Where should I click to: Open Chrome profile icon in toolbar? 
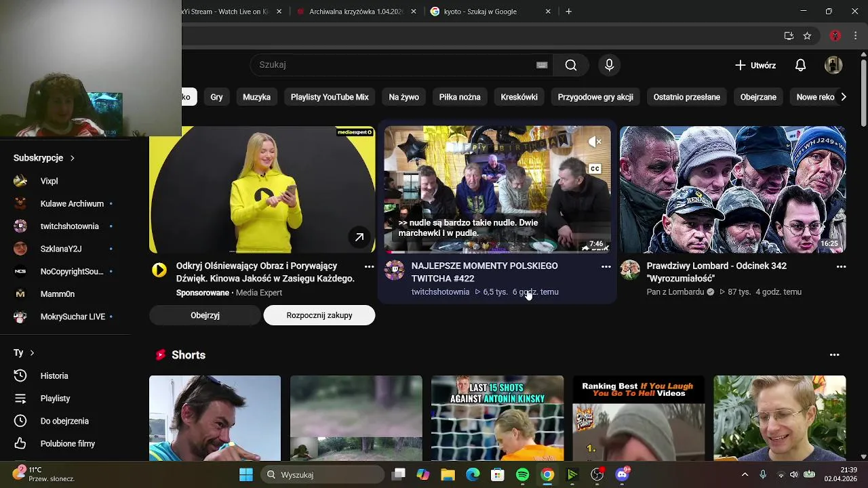[x=835, y=36]
